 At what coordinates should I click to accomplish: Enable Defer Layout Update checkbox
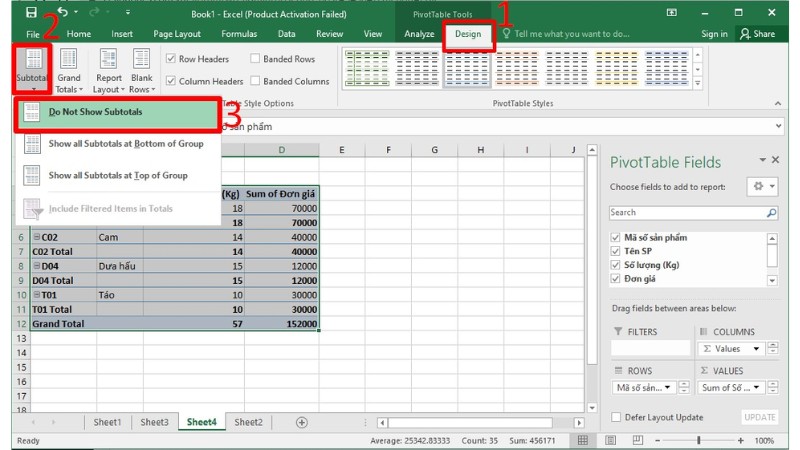tap(616, 417)
